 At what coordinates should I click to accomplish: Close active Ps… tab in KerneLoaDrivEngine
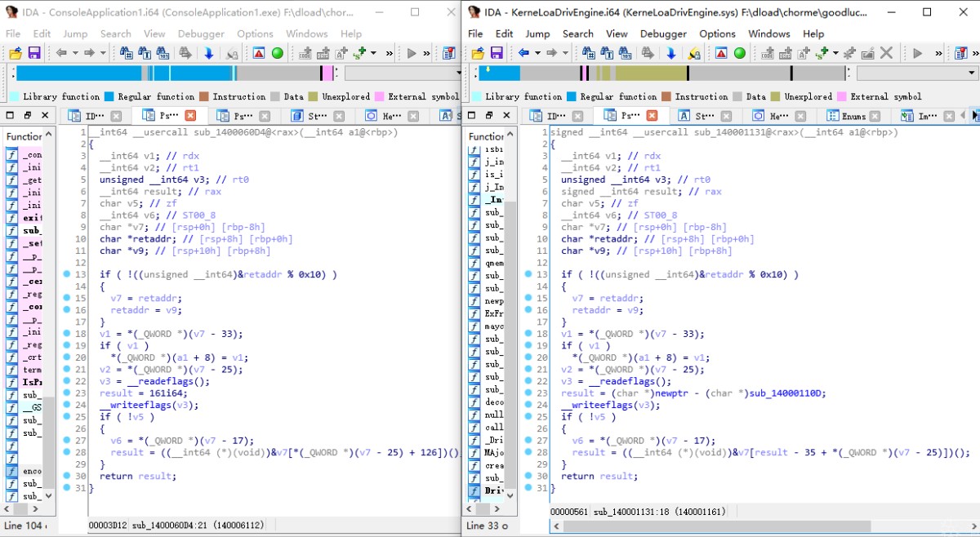pos(653,116)
